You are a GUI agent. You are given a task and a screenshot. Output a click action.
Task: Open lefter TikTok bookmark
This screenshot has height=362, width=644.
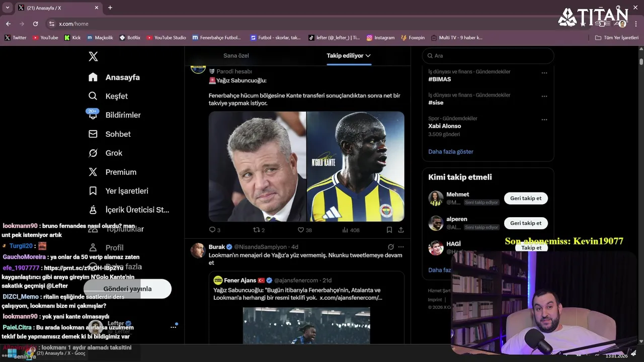[334, 38]
